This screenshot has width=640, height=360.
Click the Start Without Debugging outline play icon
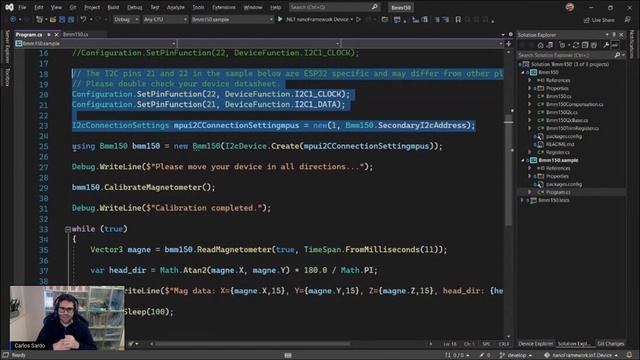click(358, 19)
